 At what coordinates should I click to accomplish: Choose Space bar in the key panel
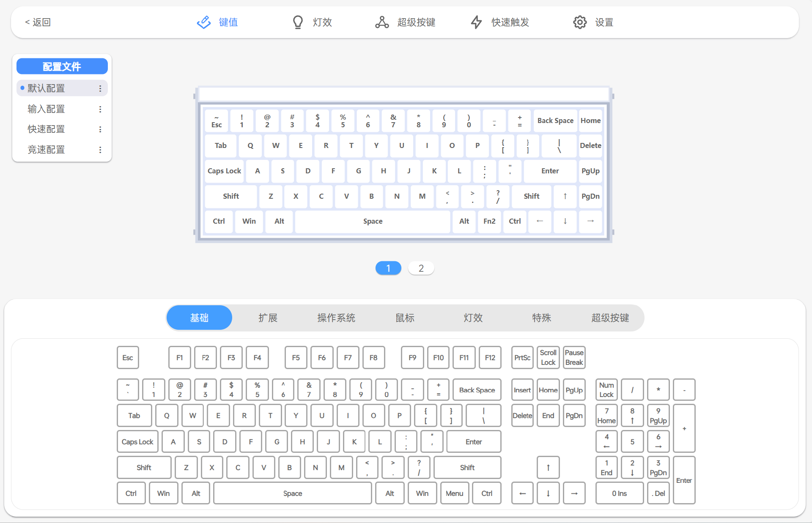pos(293,493)
